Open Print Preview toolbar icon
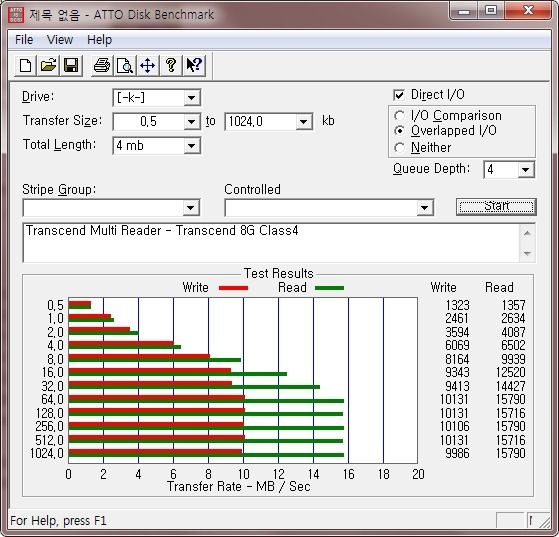Viewport: 559px width, 537px height. point(125,66)
